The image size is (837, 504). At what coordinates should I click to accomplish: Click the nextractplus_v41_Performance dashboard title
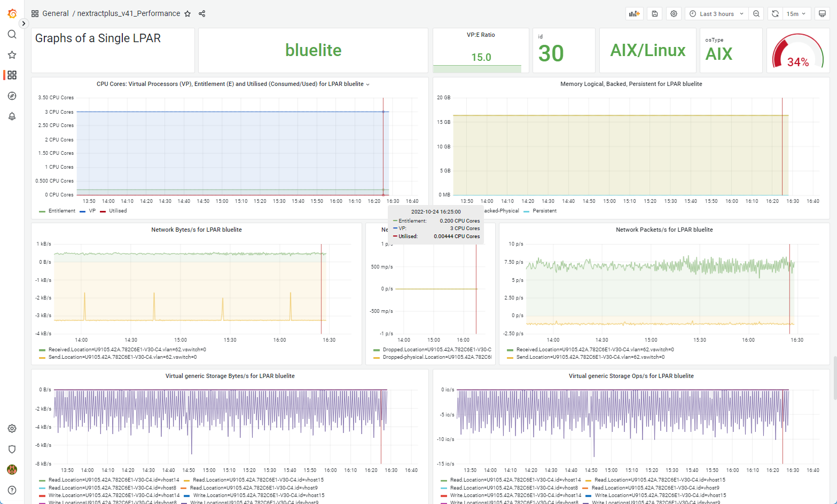tap(129, 14)
